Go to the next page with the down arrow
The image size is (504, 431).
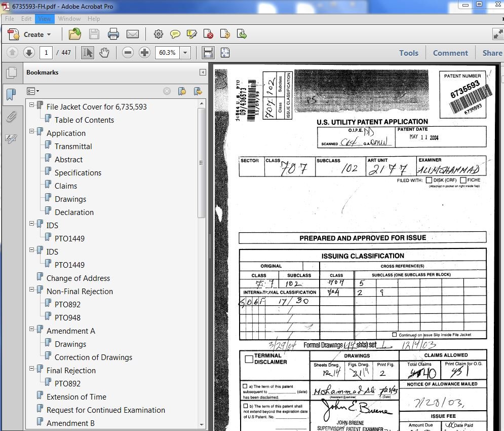click(29, 52)
